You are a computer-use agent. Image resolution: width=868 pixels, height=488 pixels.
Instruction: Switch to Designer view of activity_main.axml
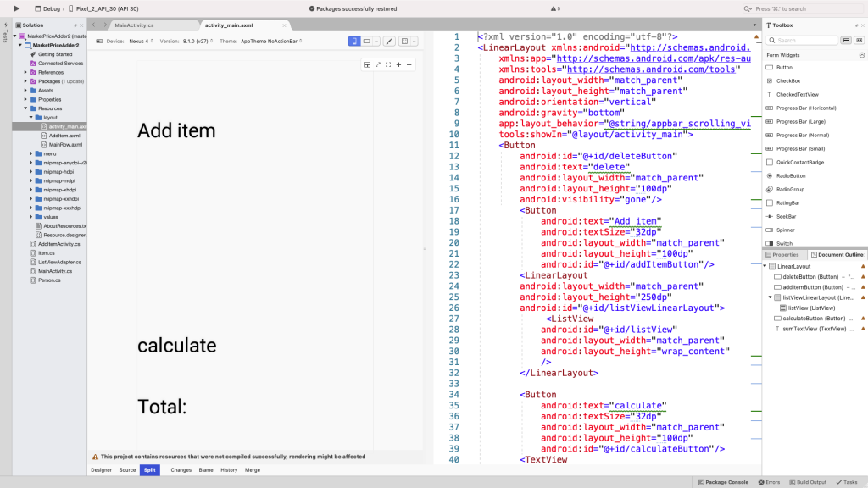(101, 469)
